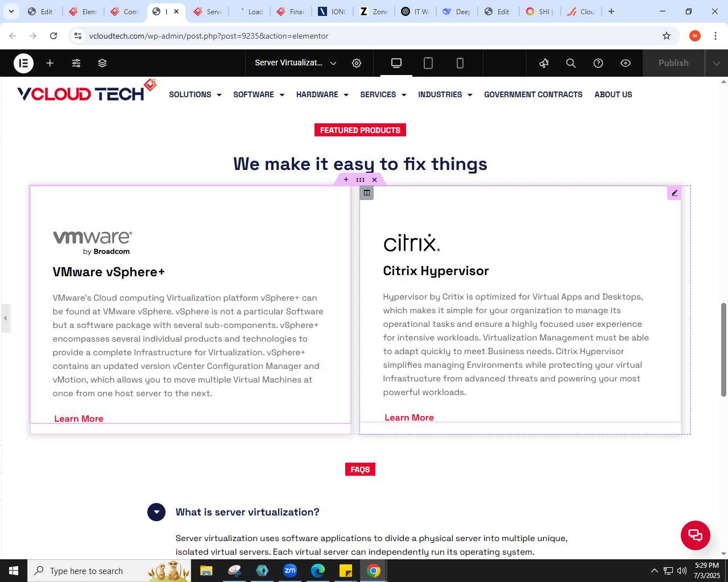This screenshot has width=728, height=582.
Task: Open Chrome three-dot menu
Action: point(715,36)
